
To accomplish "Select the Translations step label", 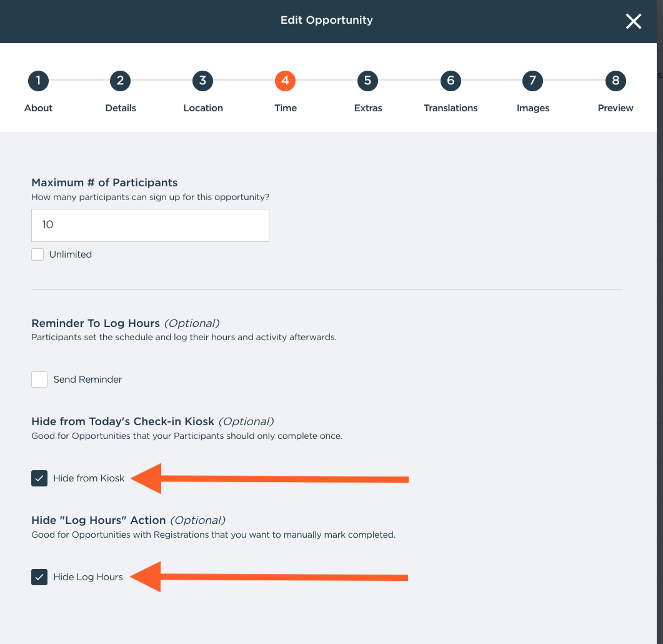I will (x=451, y=108).
